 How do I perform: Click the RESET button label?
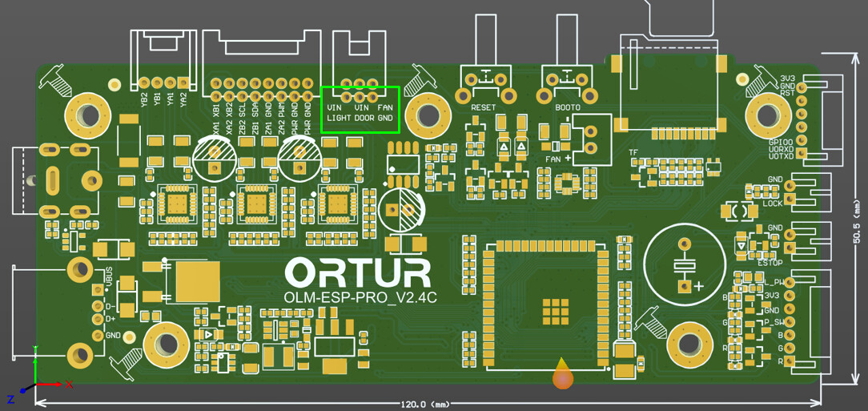click(x=483, y=107)
